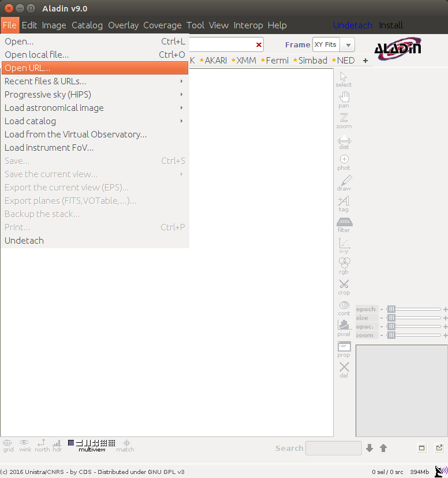Open the Interop menu
The image size is (448, 478).
248,25
